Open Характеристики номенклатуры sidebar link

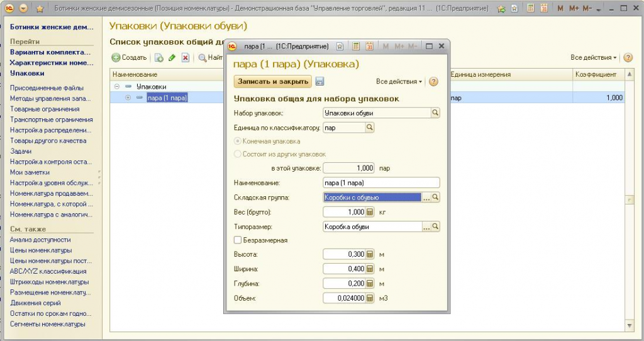(x=52, y=63)
